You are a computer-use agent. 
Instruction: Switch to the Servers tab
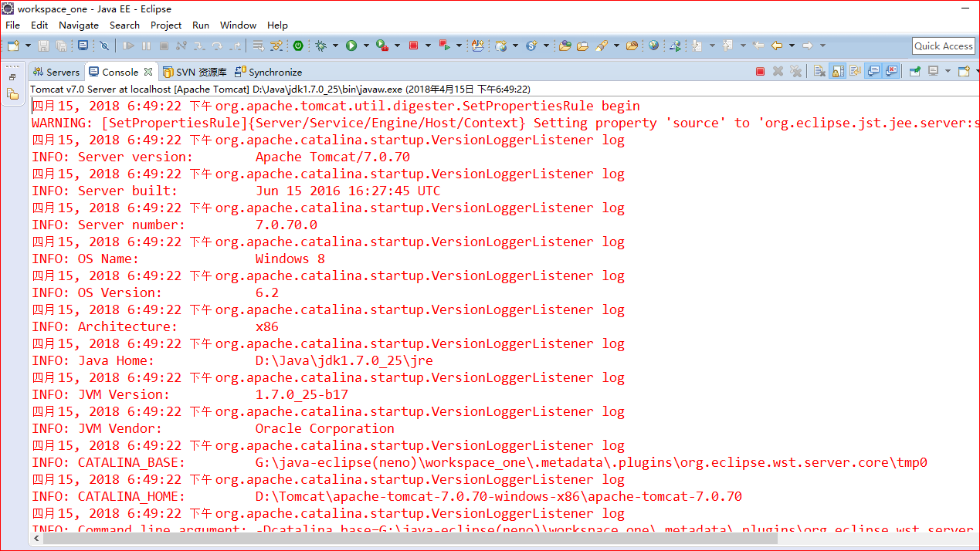tap(56, 72)
